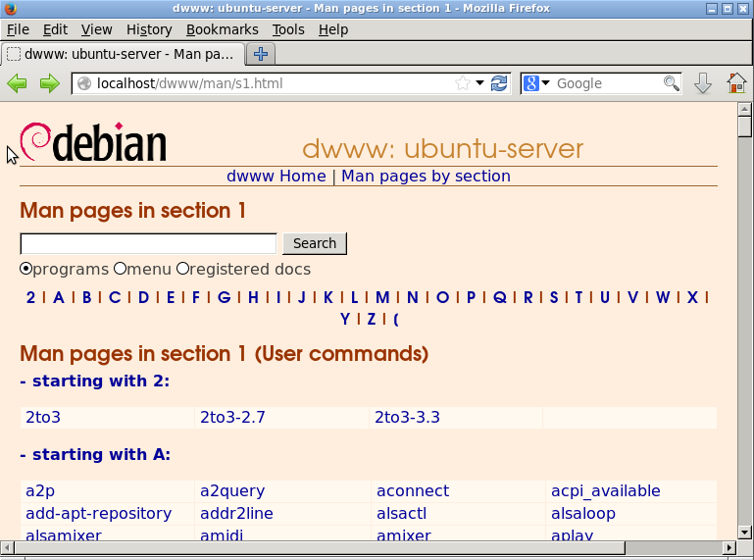Open the View menu
Screen dimensions: 754x560
click(x=97, y=29)
